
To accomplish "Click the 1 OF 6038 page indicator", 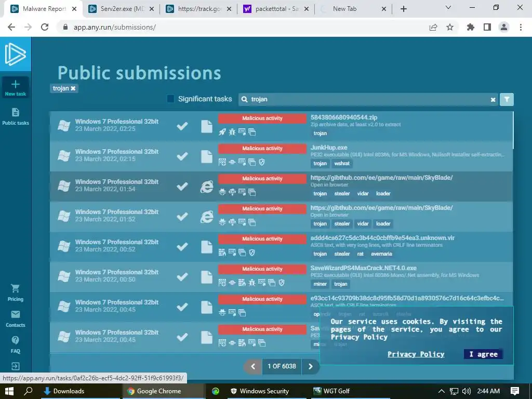I will (282, 366).
